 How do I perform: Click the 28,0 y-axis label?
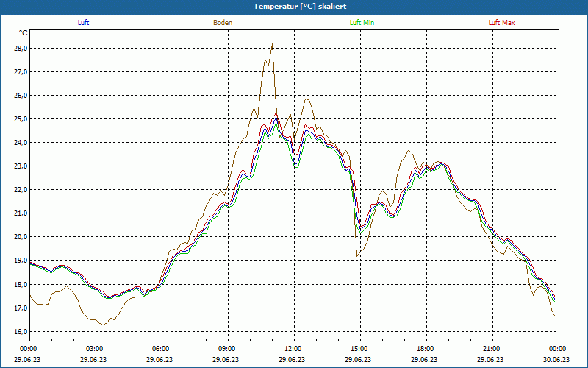[x=21, y=49]
